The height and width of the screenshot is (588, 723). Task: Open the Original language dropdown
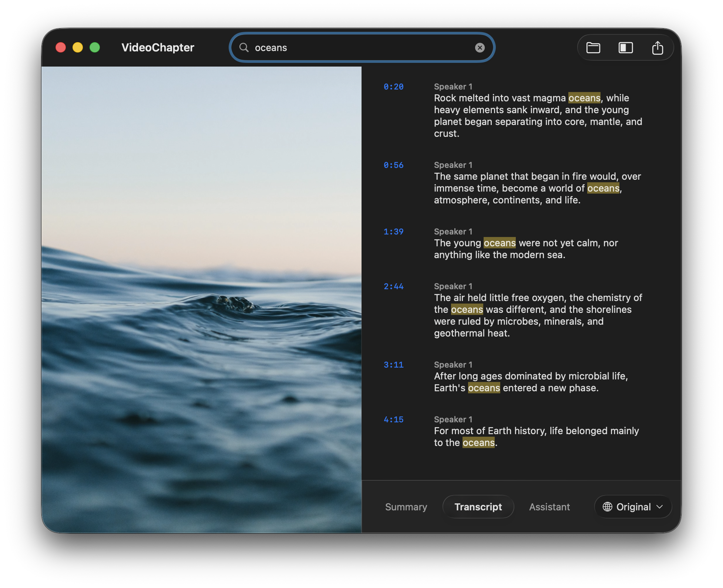(x=633, y=507)
